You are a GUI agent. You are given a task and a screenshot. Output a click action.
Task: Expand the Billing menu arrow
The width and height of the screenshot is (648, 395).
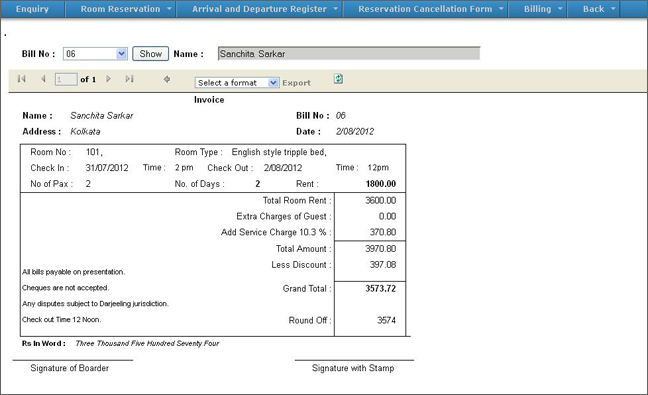560,9
